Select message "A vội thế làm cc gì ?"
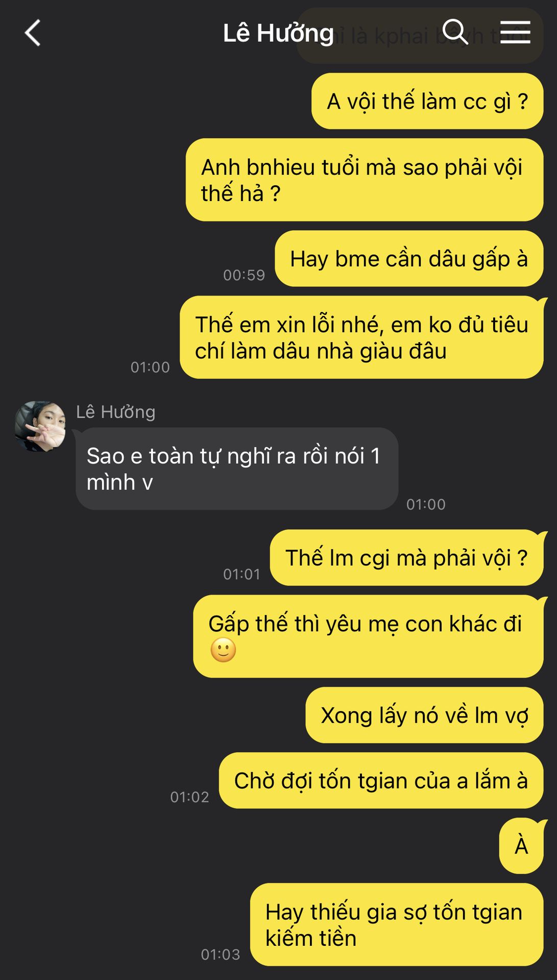Screen dimensions: 557x980 [427, 101]
